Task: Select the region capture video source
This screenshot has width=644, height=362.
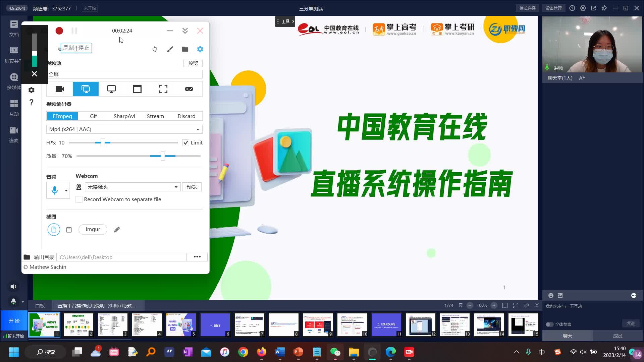Action: tap(163, 89)
